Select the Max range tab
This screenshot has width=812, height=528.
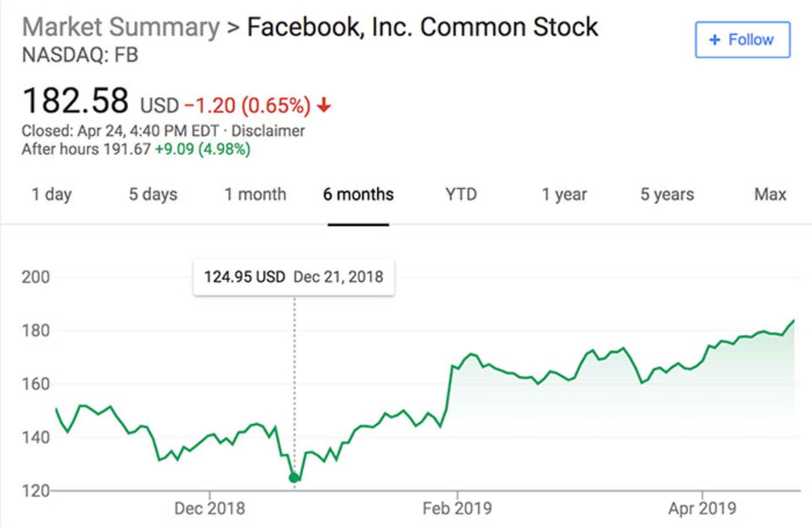(770, 195)
